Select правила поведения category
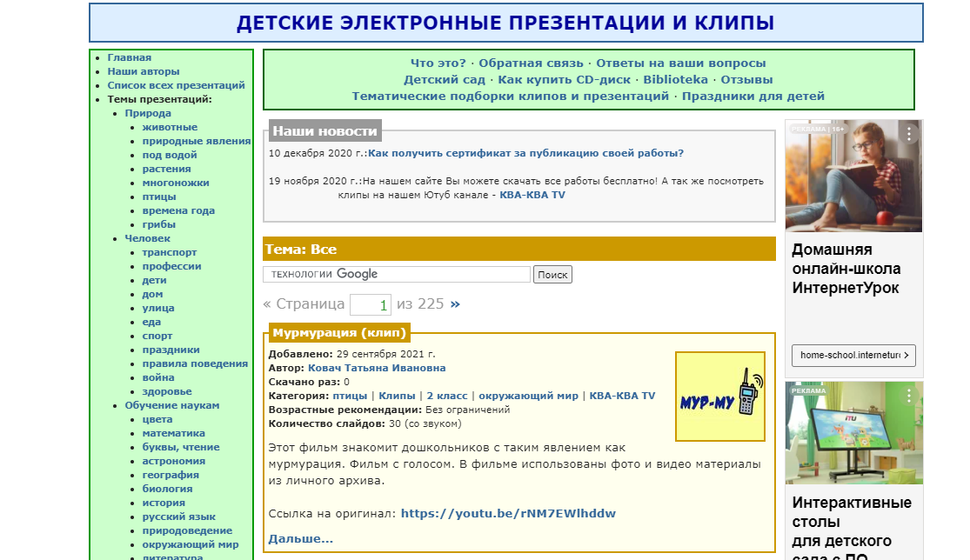The image size is (970, 560). 195,363
